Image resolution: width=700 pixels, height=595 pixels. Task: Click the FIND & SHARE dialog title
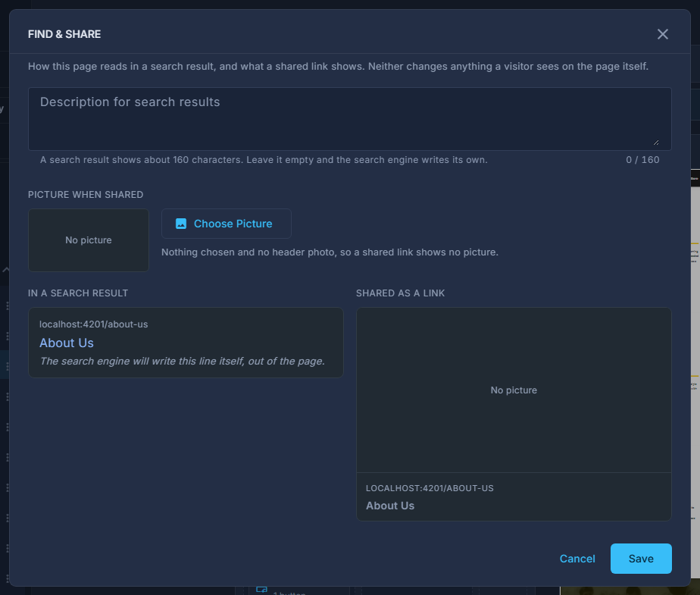point(64,34)
